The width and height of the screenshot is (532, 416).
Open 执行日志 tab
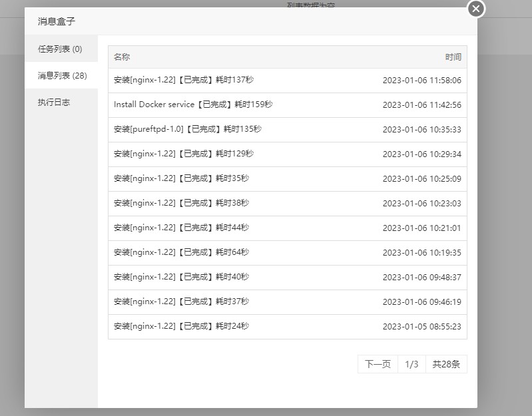[61, 102]
